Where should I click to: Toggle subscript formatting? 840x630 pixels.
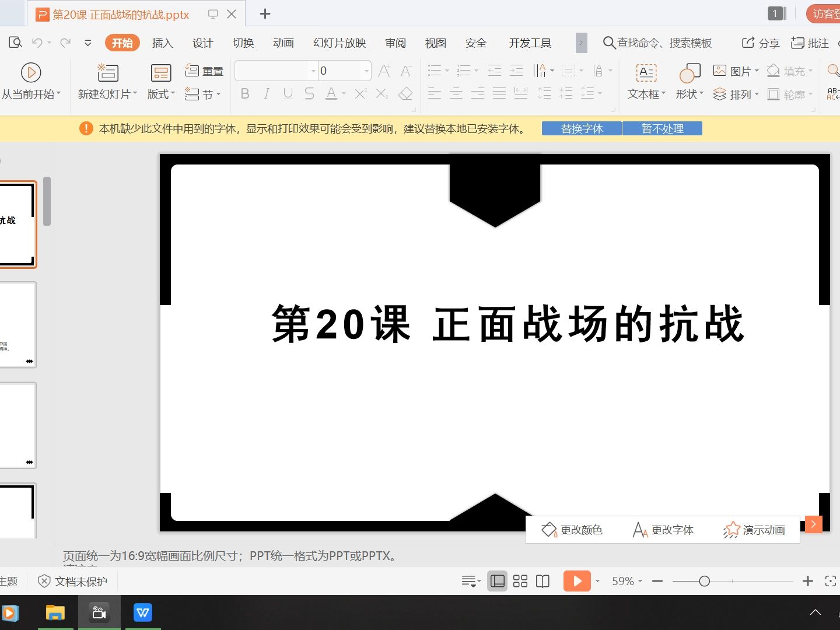[x=382, y=94]
